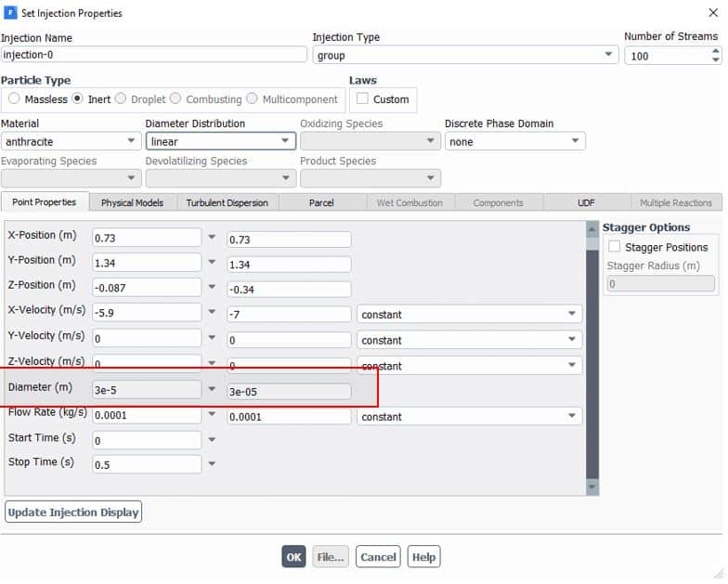Select the Massless particle type
This screenshot has width=728, height=584.
coord(14,99)
